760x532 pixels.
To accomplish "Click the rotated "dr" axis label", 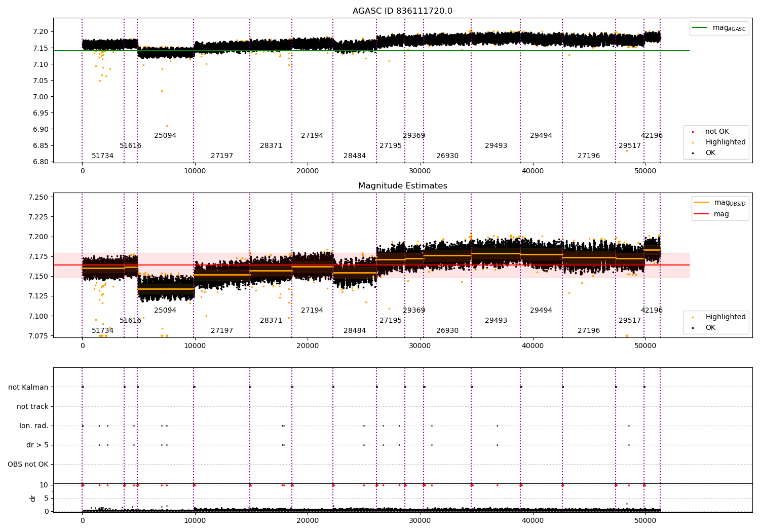I will 33,498.
